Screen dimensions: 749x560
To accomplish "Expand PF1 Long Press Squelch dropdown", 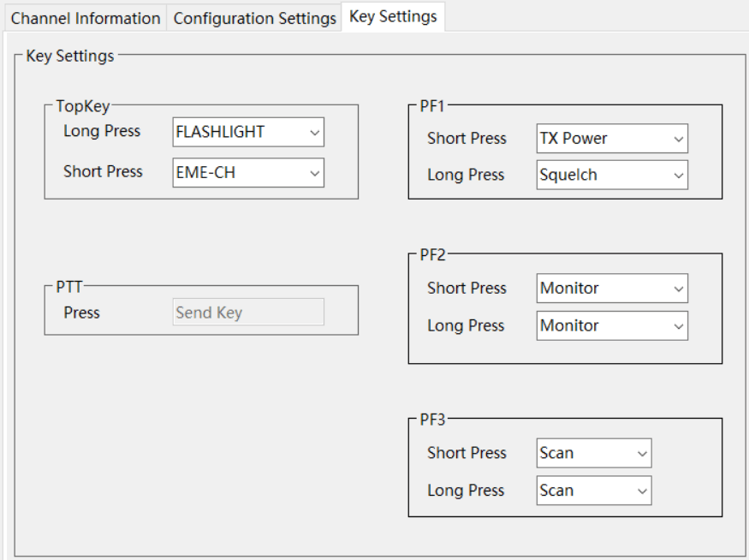I will point(612,175).
